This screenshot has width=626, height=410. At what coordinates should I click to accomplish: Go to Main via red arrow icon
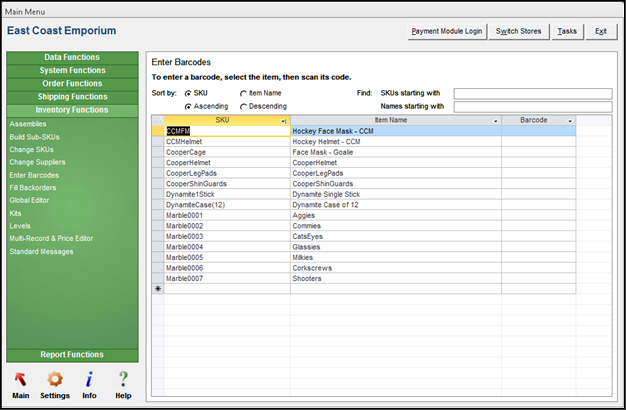click(x=20, y=380)
